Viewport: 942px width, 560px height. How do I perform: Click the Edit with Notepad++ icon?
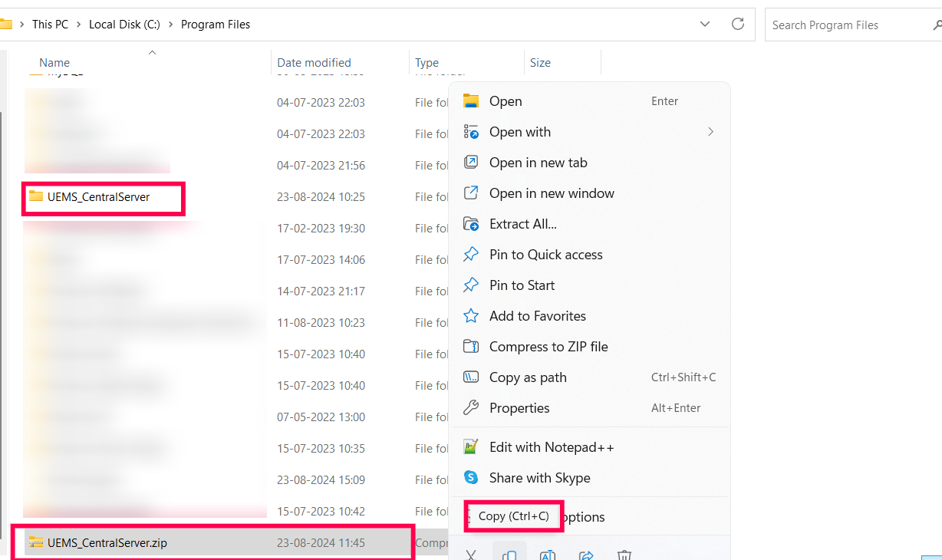pos(471,445)
